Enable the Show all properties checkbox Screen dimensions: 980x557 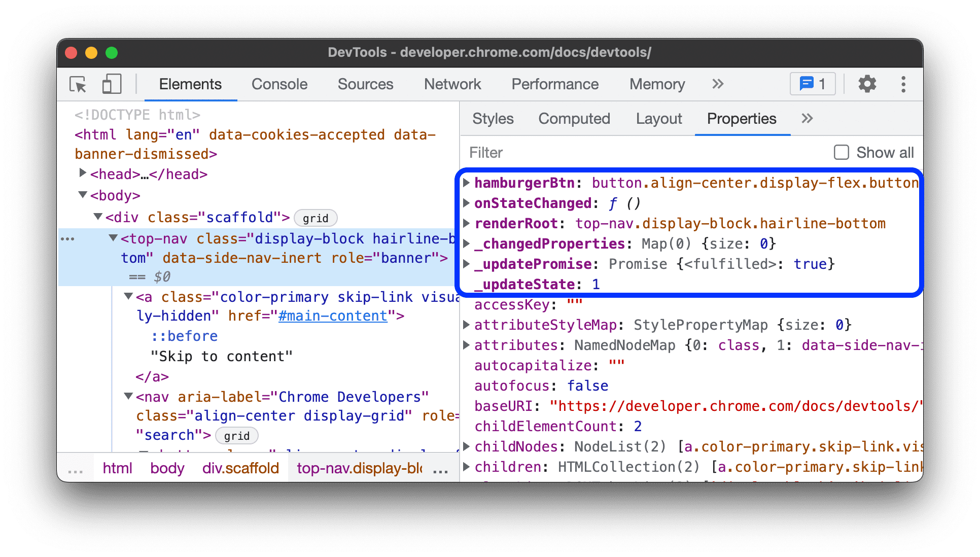click(x=842, y=152)
